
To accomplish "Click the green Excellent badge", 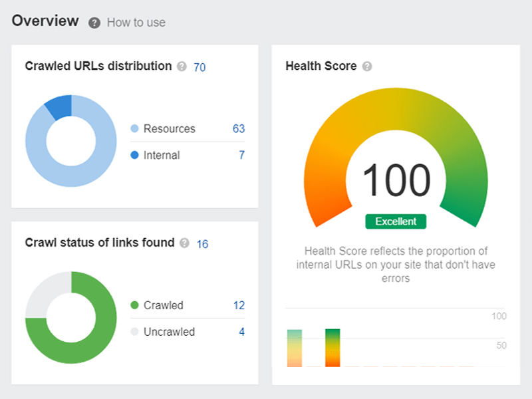I will [x=396, y=221].
